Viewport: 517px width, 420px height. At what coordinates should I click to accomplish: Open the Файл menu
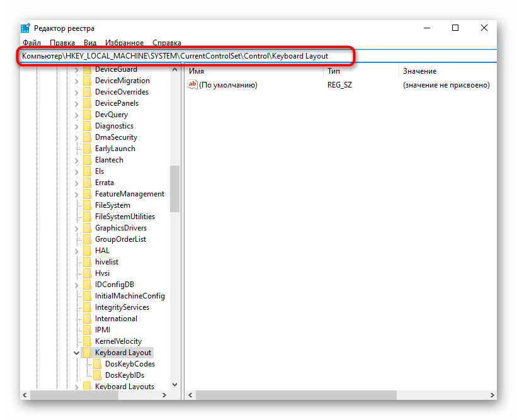pyautogui.click(x=31, y=43)
